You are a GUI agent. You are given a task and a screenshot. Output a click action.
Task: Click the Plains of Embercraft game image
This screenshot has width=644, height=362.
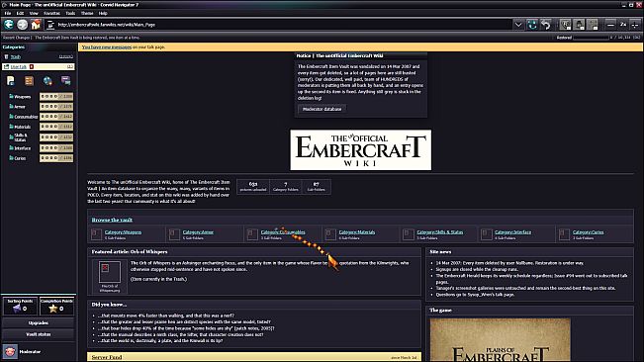(500, 340)
